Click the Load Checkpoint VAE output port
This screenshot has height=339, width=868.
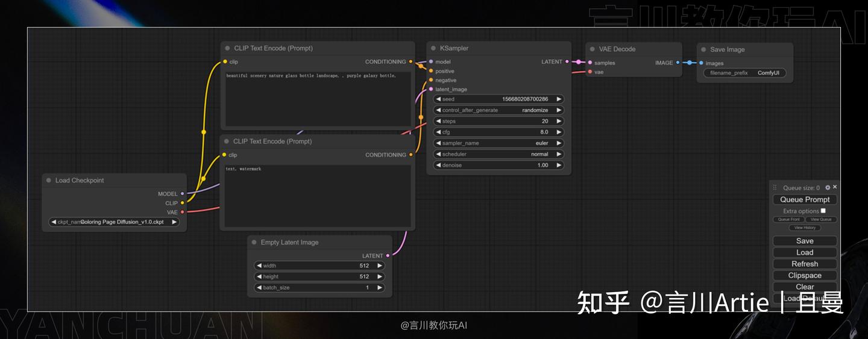click(x=183, y=212)
